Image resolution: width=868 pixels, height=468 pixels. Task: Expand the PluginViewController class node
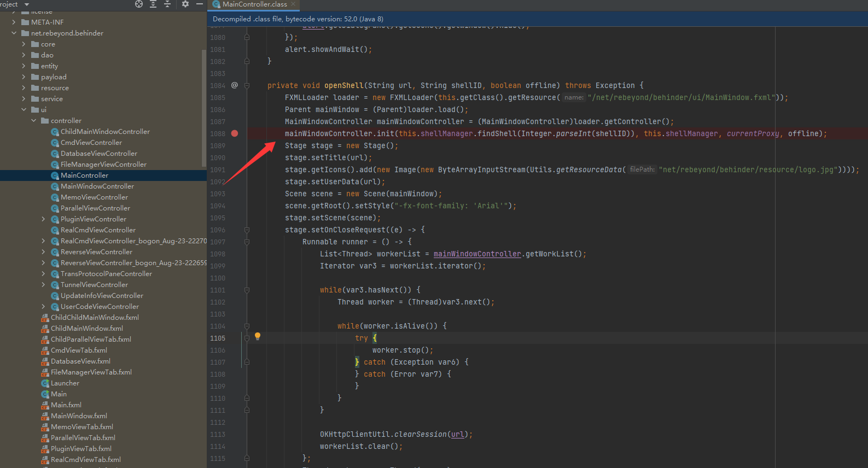43,219
